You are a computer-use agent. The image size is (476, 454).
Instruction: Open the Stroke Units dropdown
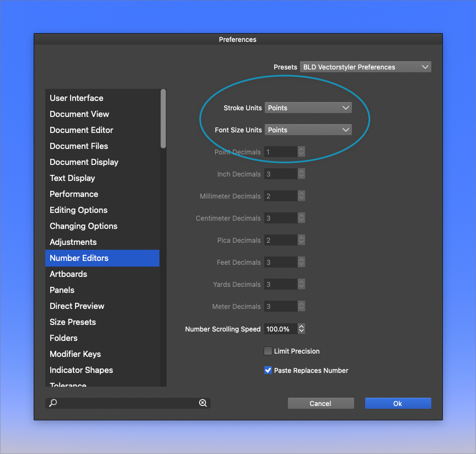click(308, 108)
